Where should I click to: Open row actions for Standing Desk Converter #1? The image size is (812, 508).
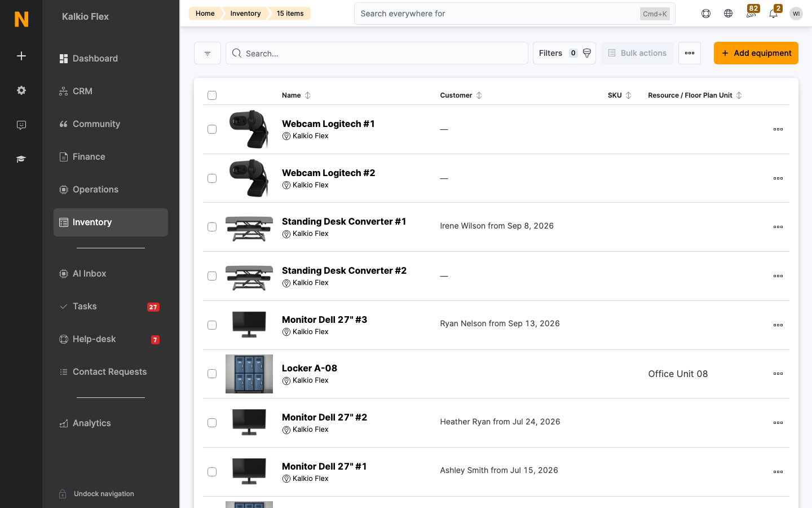pyautogui.click(x=778, y=227)
